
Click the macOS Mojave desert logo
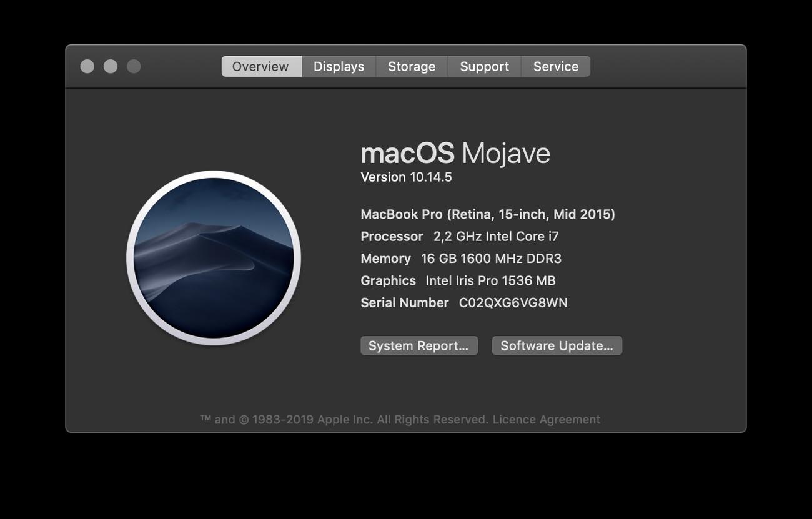[214, 258]
